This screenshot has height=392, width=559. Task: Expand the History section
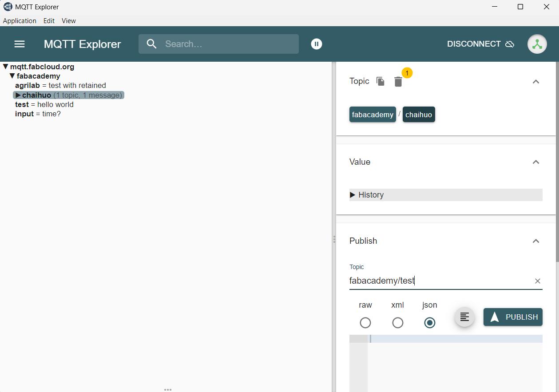click(x=446, y=195)
